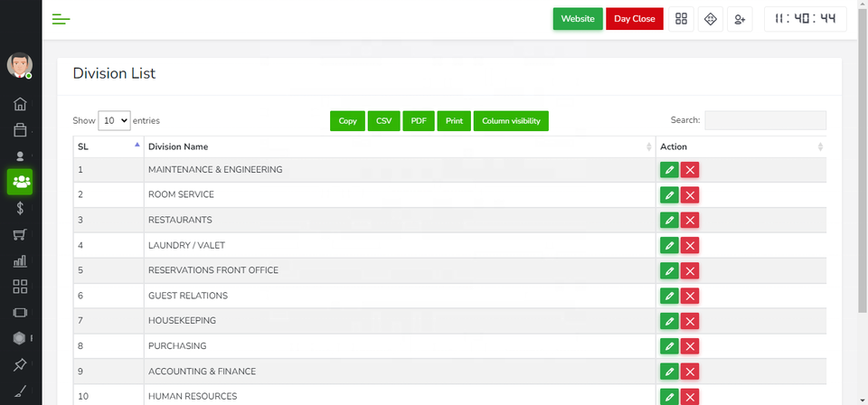The width and height of the screenshot is (868, 405).
Task: Click the green Website button
Action: point(578,19)
